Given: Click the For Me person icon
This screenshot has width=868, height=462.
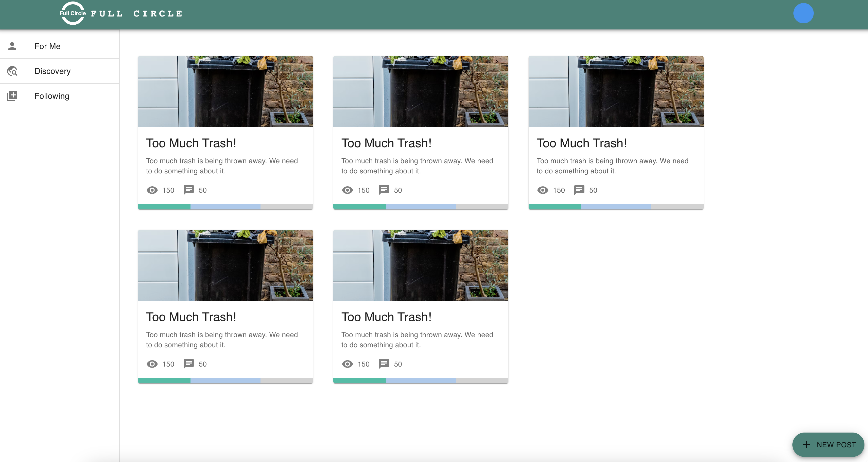Looking at the screenshot, I should coord(12,46).
